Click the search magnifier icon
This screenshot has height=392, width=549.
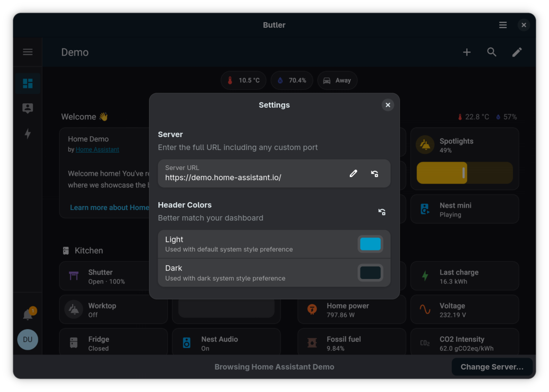[491, 52]
